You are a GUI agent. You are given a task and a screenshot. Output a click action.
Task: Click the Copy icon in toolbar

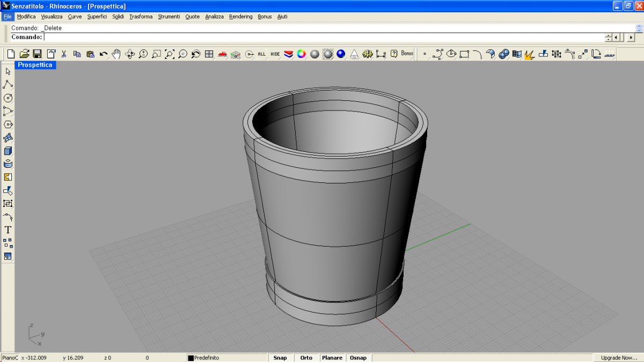(77, 54)
